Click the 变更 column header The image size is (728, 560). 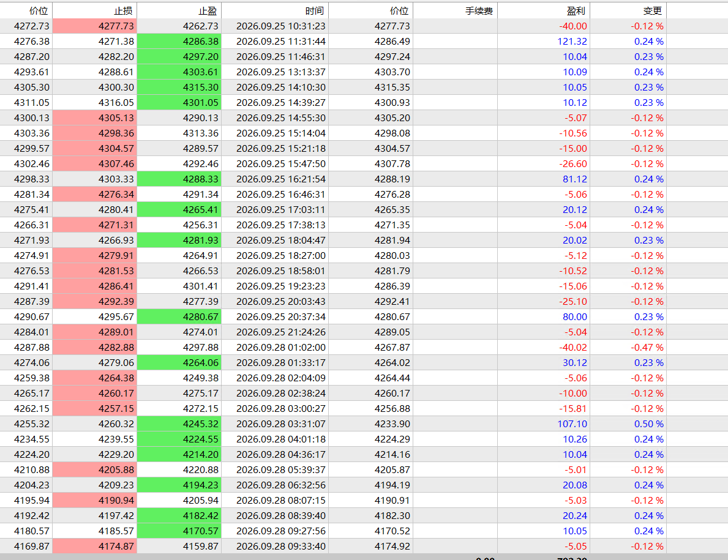(628, 10)
